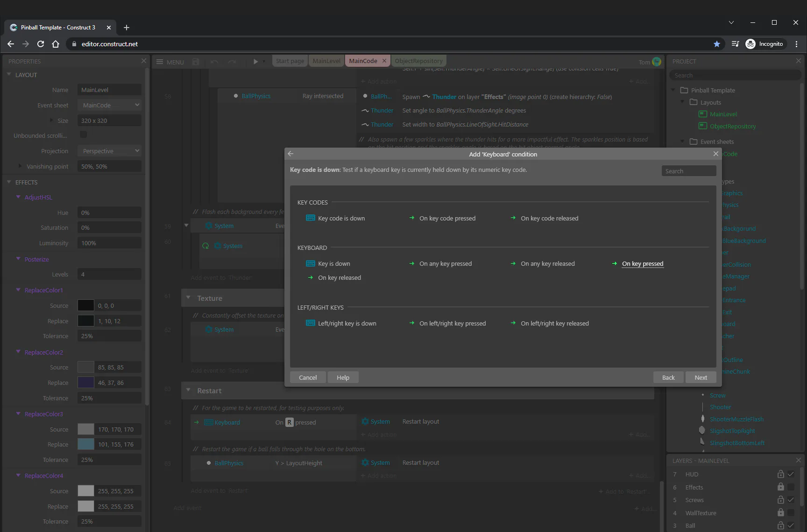807x532 pixels.
Task: Open MainLevel layout in project tree
Action: pos(723,114)
